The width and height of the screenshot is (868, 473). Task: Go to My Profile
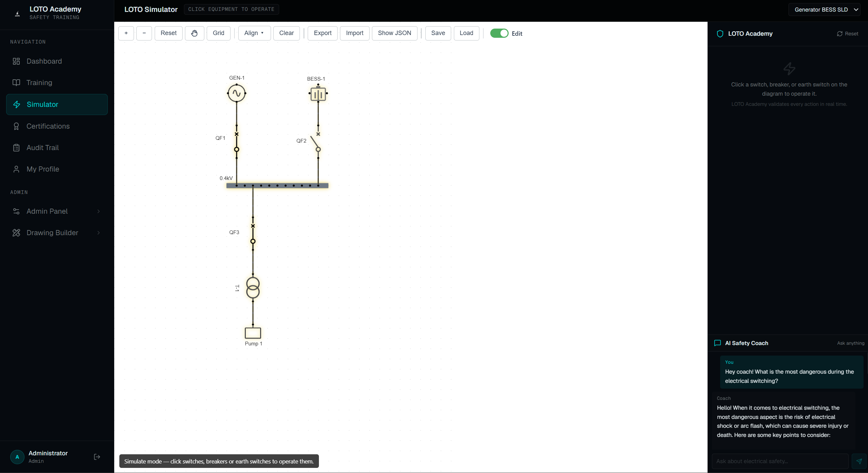click(x=57, y=169)
